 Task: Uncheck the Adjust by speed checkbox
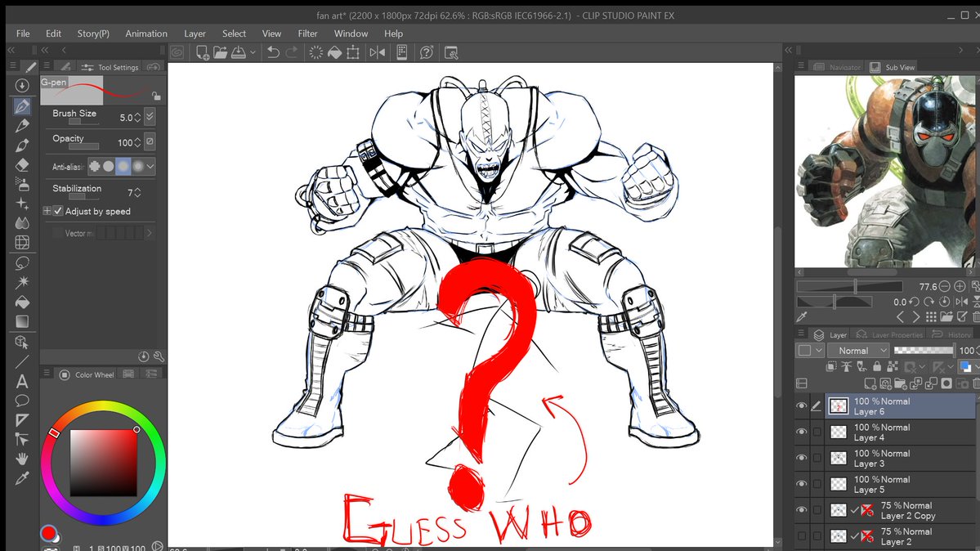coord(58,212)
